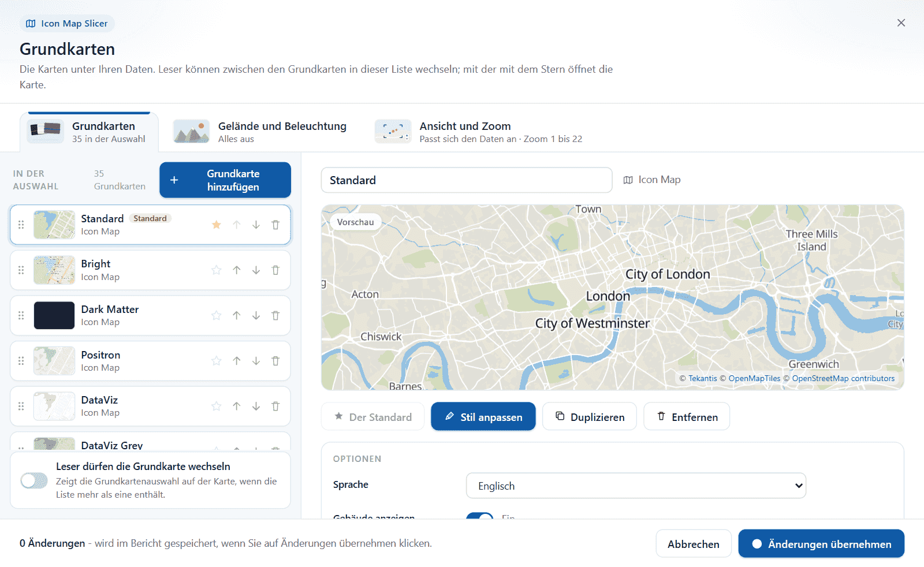This screenshot has height=567, width=924.
Task: Move Bright basemap down
Action: tap(256, 270)
